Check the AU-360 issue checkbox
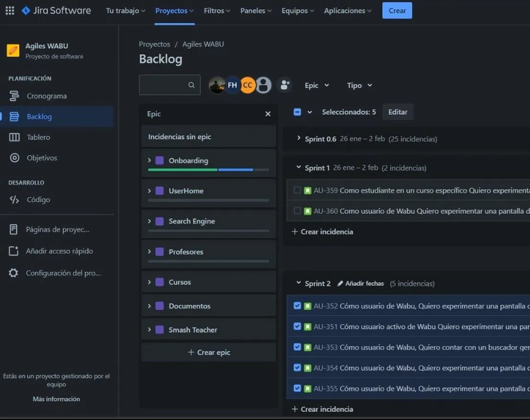 click(x=297, y=211)
